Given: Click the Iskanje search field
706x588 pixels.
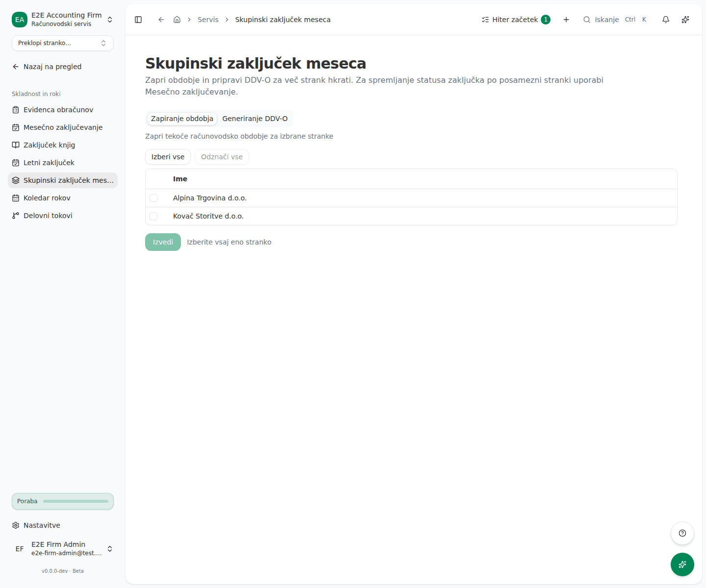Looking at the screenshot, I should [616, 20].
